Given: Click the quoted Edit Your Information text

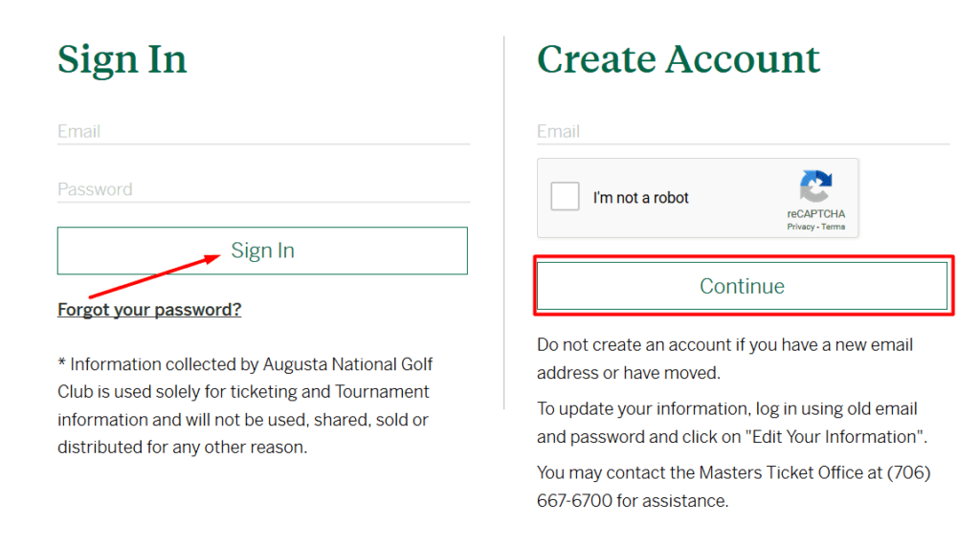Looking at the screenshot, I should pos(834,437).
